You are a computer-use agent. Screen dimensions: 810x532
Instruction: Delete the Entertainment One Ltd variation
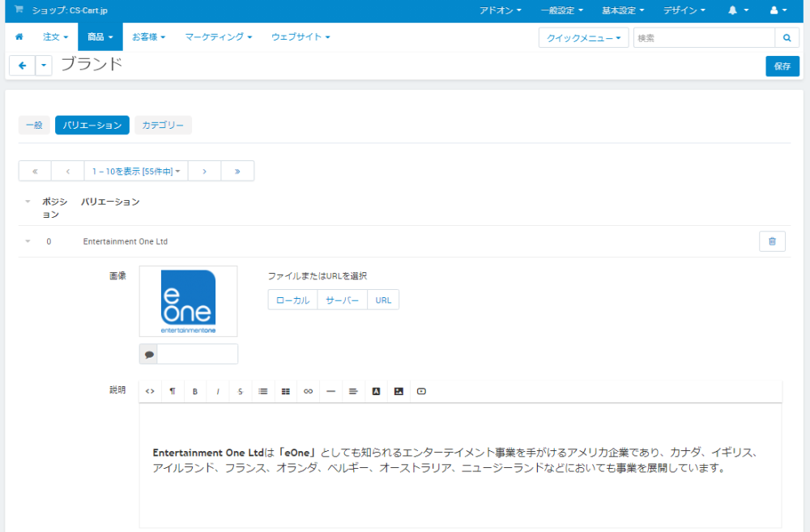pos(772,241)
